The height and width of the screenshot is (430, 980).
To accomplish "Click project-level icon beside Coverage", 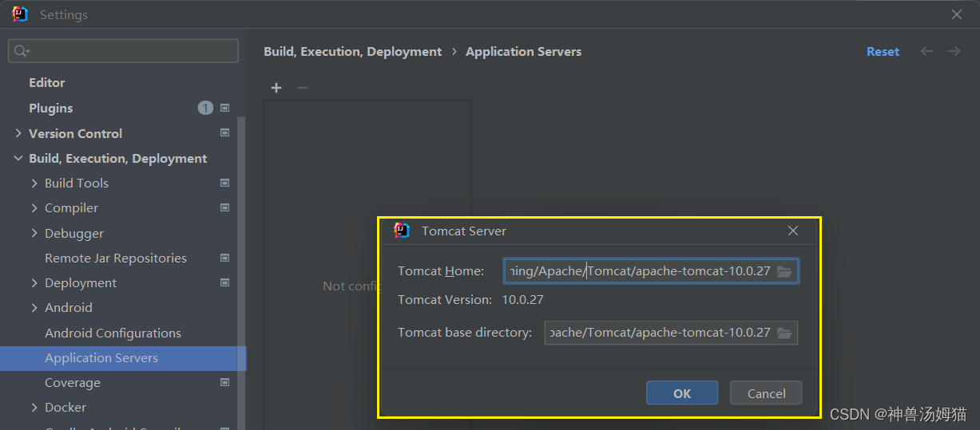I will pyautogui.click(x=224, y=382).
